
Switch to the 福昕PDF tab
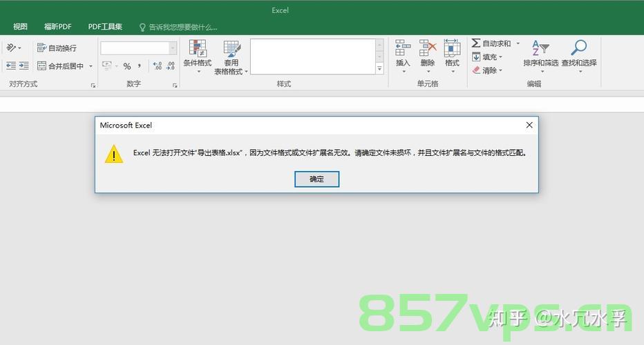tap(57, 27)
